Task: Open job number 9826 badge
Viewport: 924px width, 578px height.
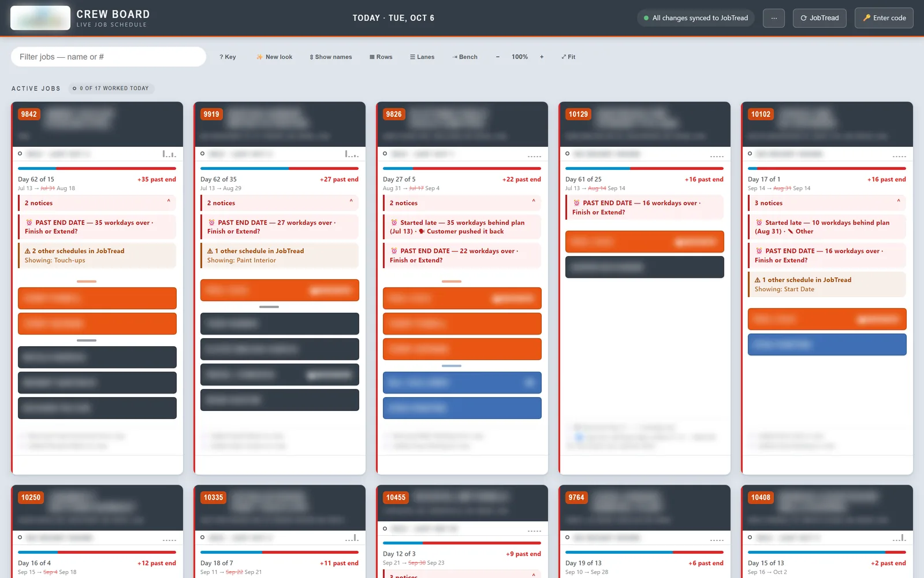Action: point(394,114)
